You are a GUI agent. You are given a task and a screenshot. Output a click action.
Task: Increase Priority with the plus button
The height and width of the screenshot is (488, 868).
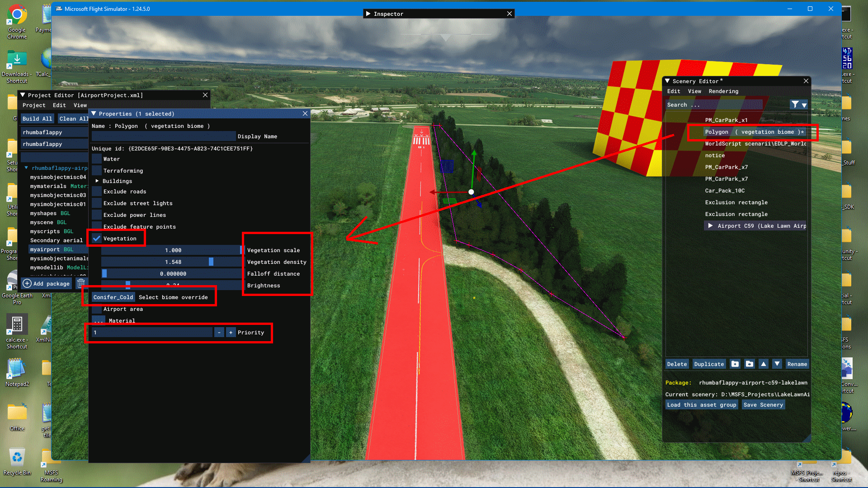pos(231,333)
